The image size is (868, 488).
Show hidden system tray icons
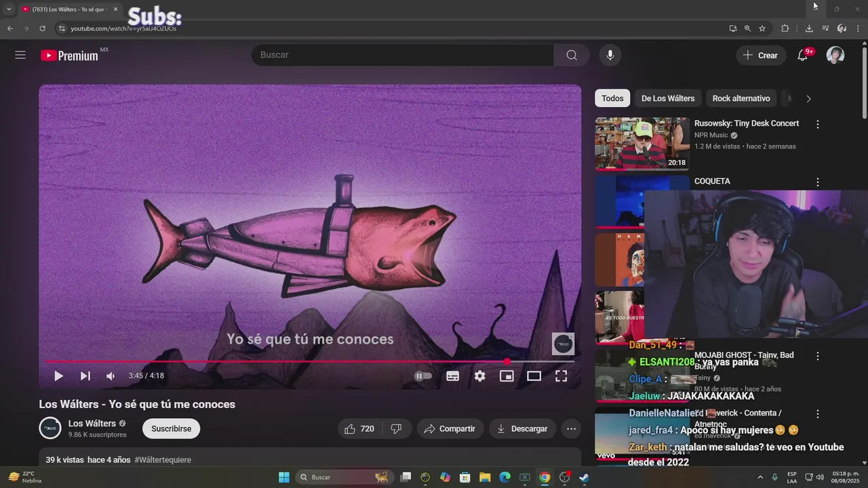point(761,477)
